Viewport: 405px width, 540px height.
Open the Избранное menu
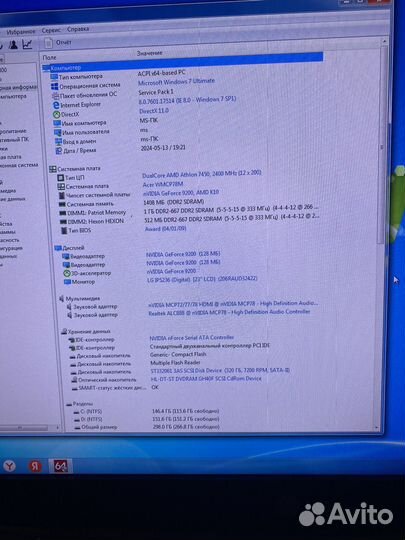tap(21, 31)
